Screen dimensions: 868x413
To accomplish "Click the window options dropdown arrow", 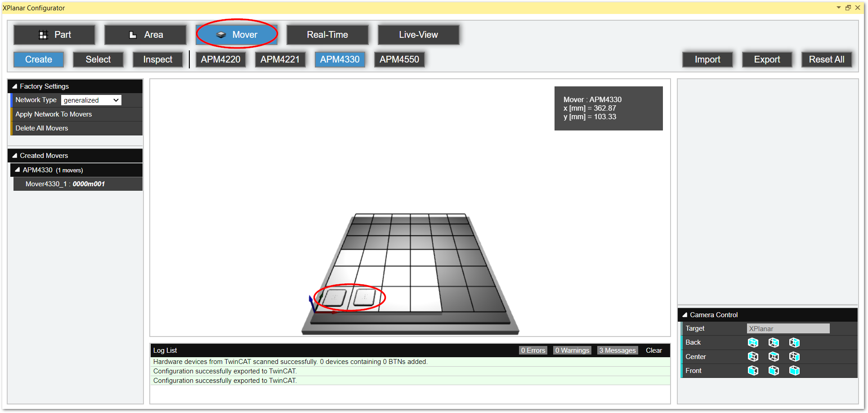I will (x=838, y=7).
